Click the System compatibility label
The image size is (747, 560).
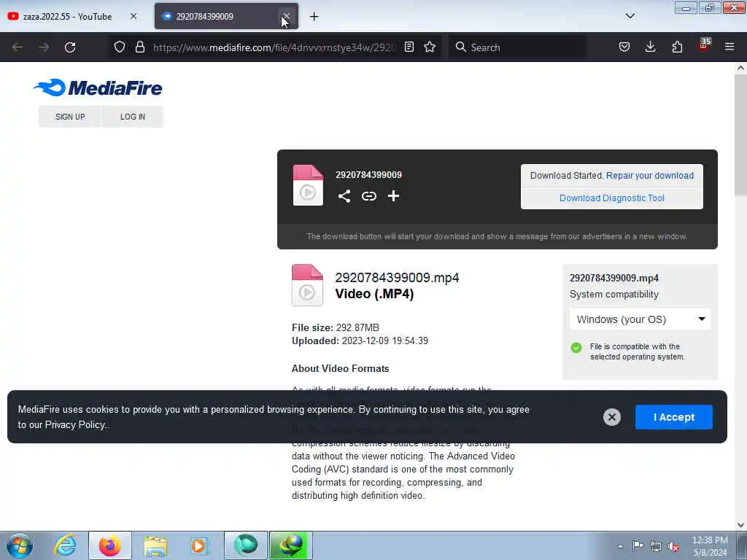point(614,295)
